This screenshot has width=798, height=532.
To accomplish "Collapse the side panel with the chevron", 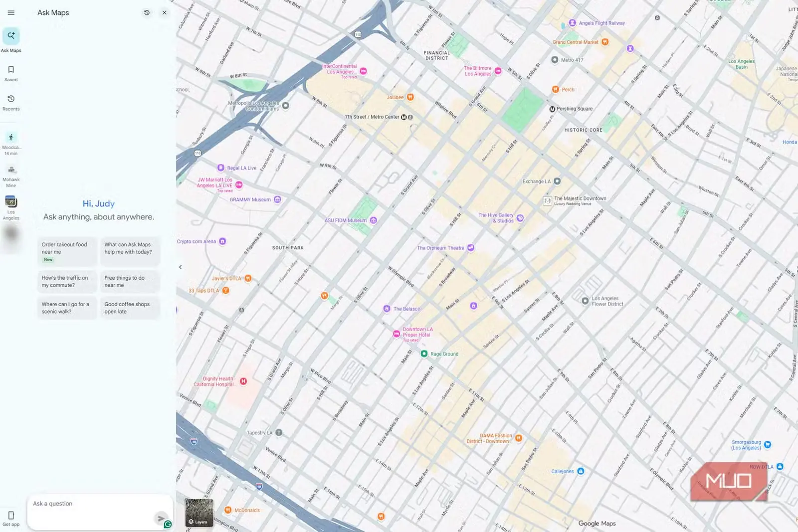I will coord(180,267).
